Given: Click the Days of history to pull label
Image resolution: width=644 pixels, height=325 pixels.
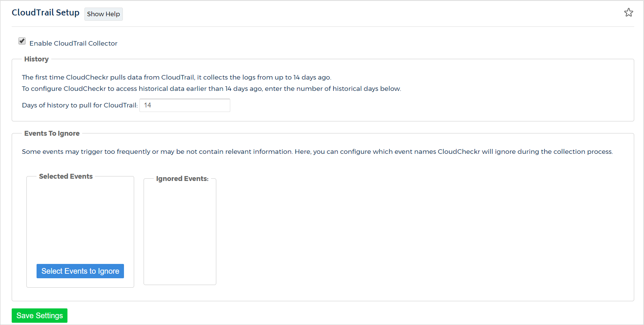Looking at the screenshot, I should (80, 105).
